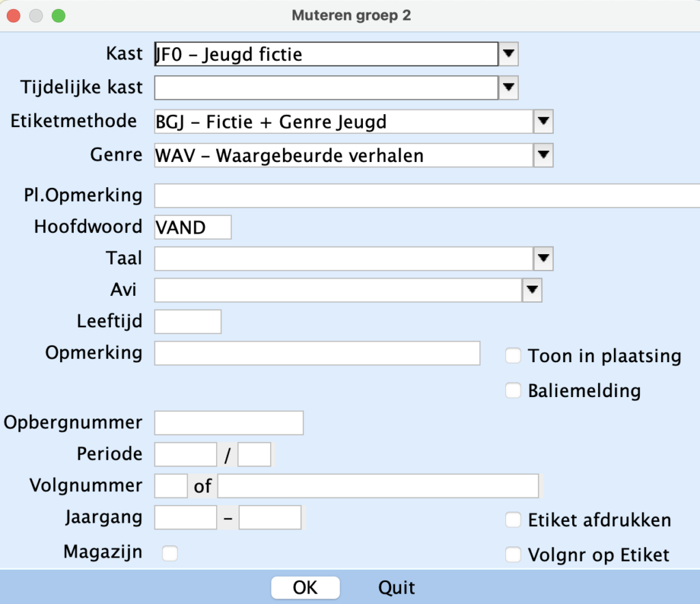Click the Opbergnummer input field
700x604 pixels.
click(229, 423)
